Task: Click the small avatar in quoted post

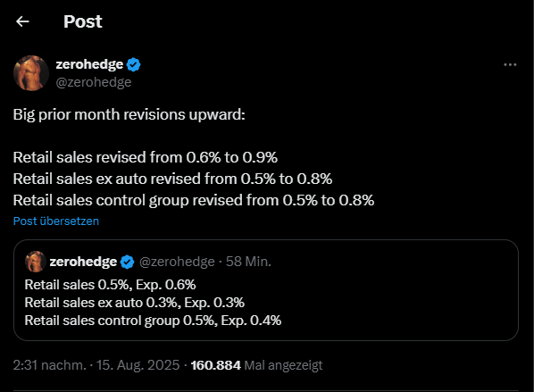Action: click(36, 262)
